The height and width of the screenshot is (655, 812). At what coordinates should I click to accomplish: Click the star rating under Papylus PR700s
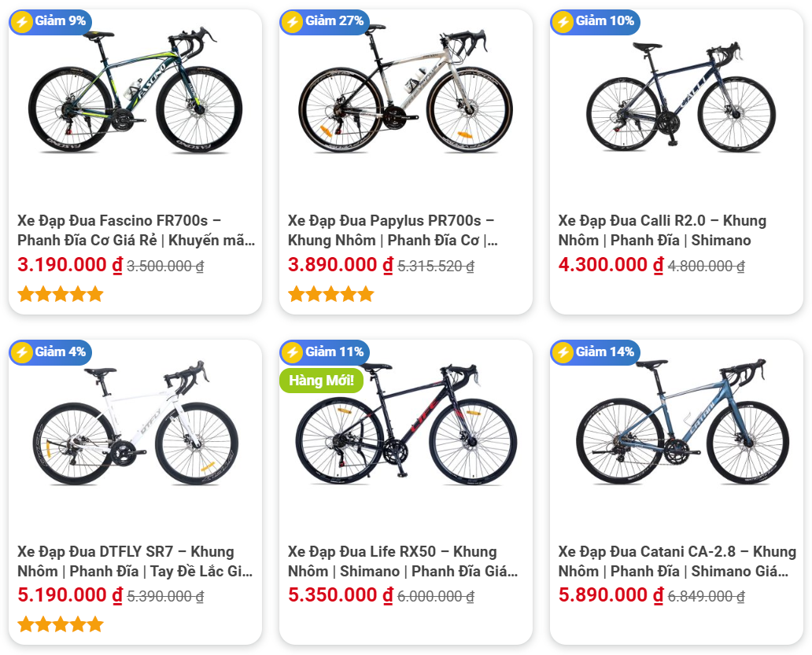pyautogui.click(x=331, y=294)
